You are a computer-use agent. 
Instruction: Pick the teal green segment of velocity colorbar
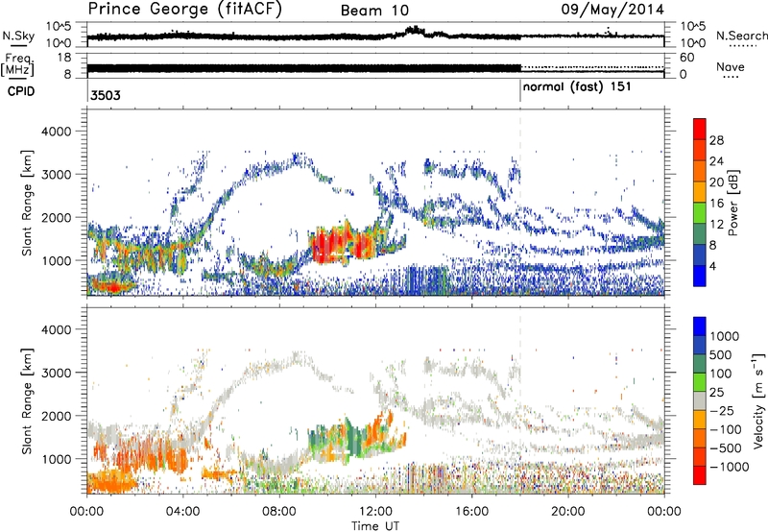tap(700, 364)
